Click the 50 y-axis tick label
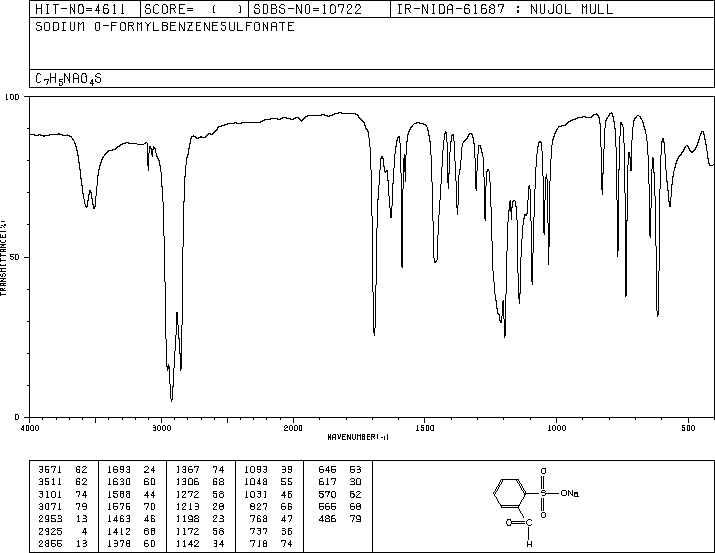The height and width of the screenshot is (553, 715). pyautogui.click(x=15, y=257)
